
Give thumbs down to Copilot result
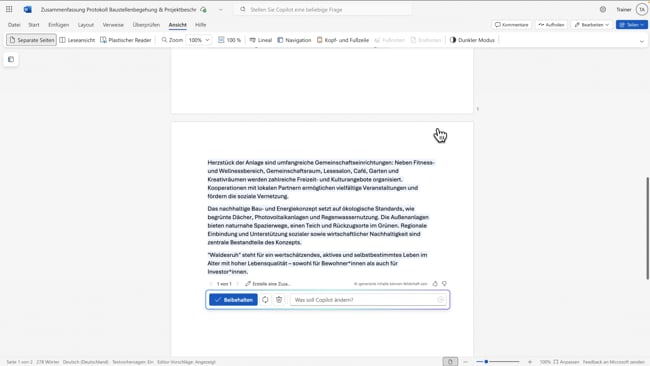(444, 284)
